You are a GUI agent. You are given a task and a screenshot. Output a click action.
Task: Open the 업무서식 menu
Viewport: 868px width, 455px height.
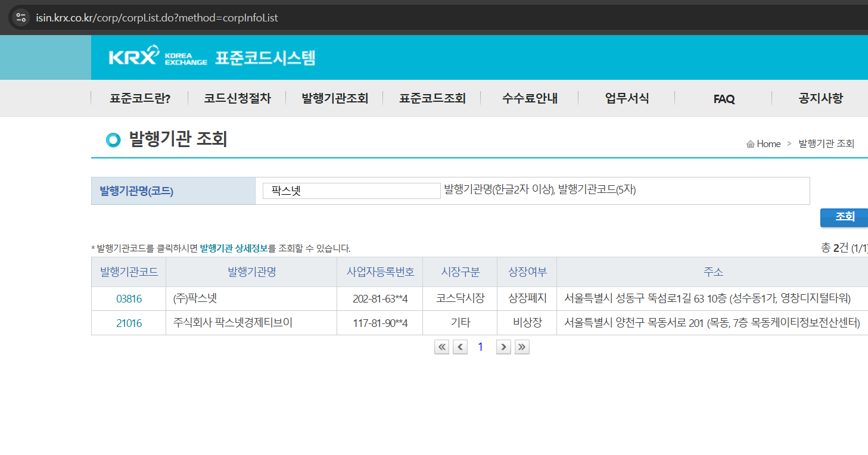[627, 99]
